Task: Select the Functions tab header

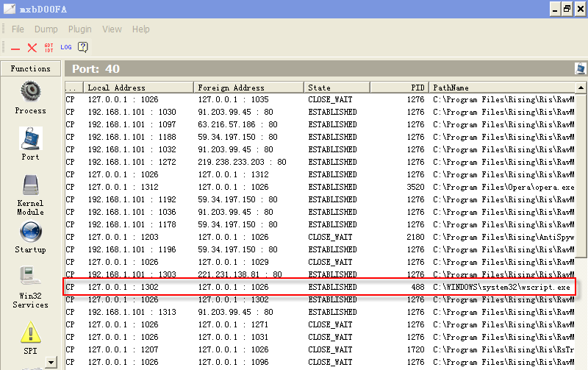Action: [30, 68]
